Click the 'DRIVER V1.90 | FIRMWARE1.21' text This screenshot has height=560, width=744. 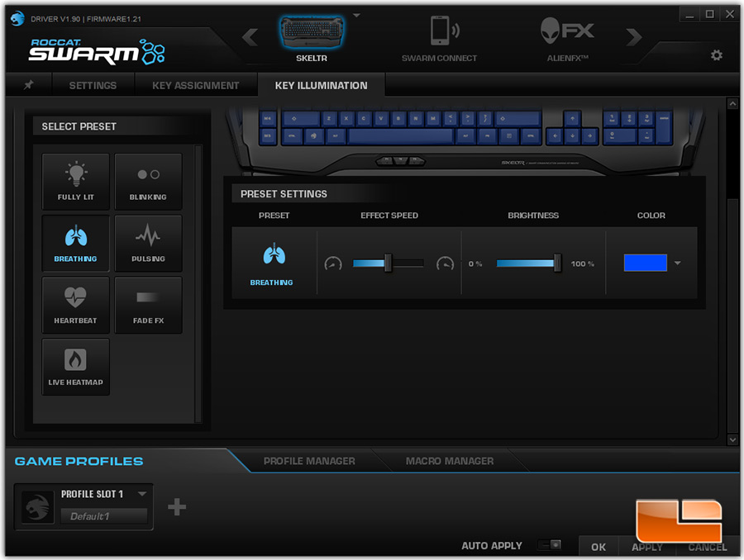coord(86,19)
